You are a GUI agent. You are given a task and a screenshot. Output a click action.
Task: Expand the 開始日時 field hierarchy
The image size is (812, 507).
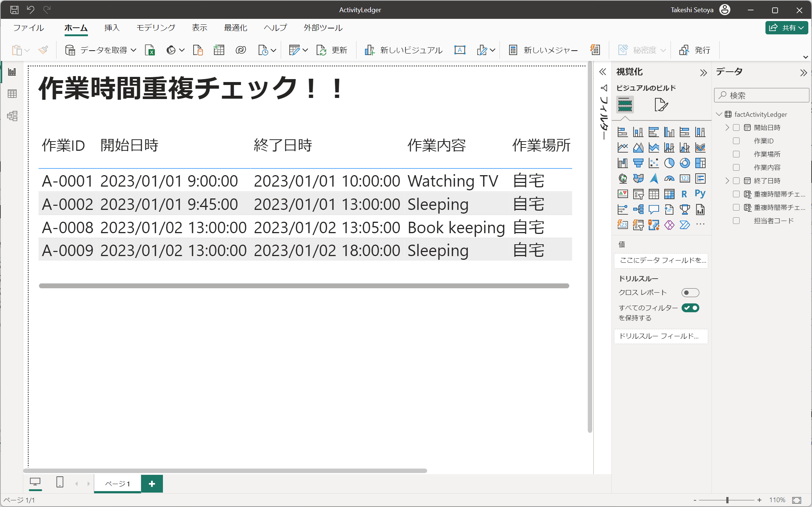click(727, 127)
